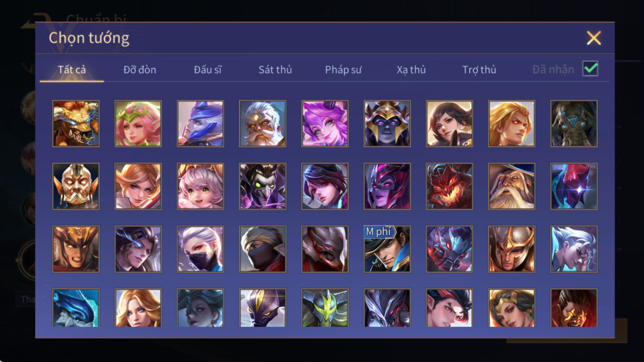Choose the golden spartan helmet hero

[x=511, y=249]
